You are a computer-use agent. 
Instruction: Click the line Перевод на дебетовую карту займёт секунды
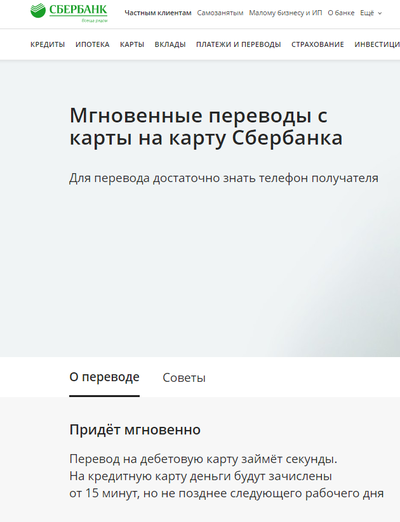point(203,459)
